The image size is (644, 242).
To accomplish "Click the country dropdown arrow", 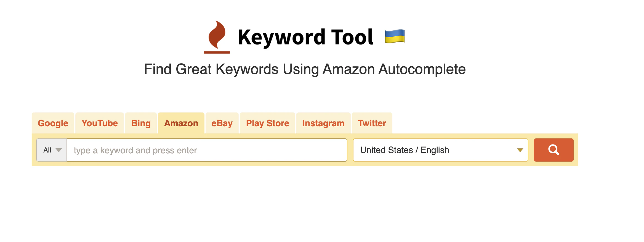I will point(520,150).
